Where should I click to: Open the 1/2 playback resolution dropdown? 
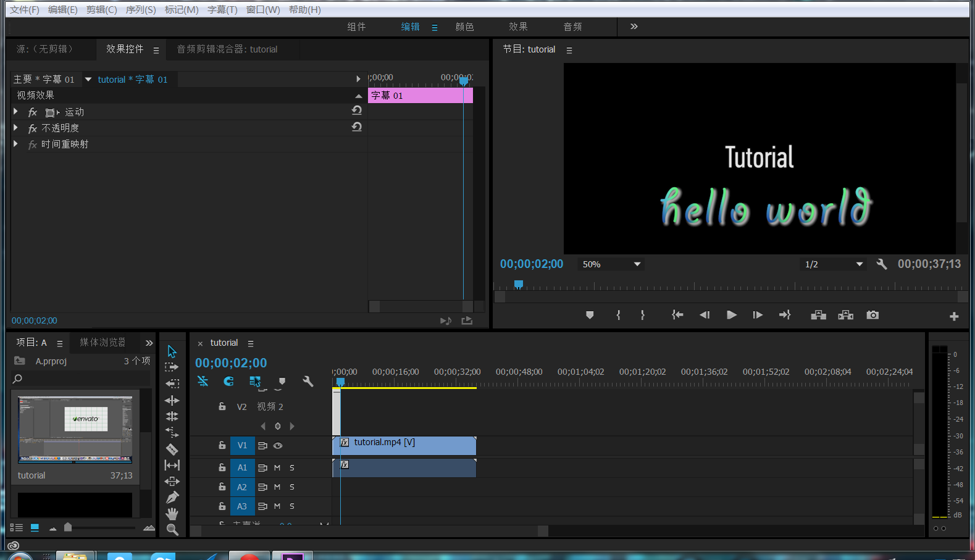pyautogui.click(x=833, y=264)
